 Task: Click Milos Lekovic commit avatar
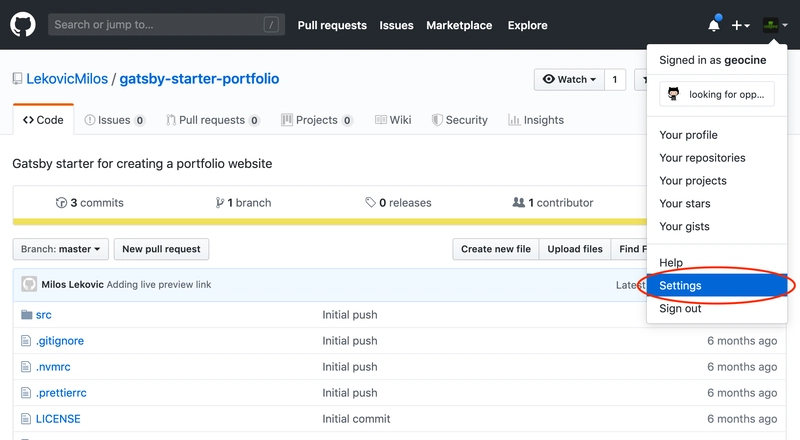tap(29, 284)
